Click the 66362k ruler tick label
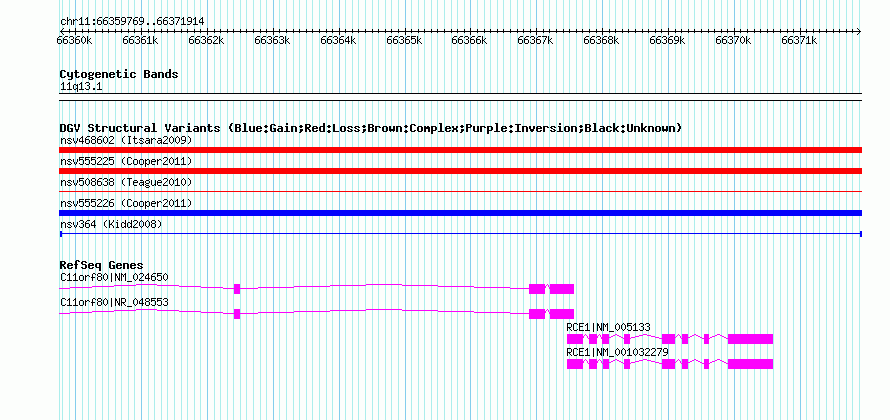Viewport: 890px width, 420px height. pyautogui.click(x=206, y=40)
